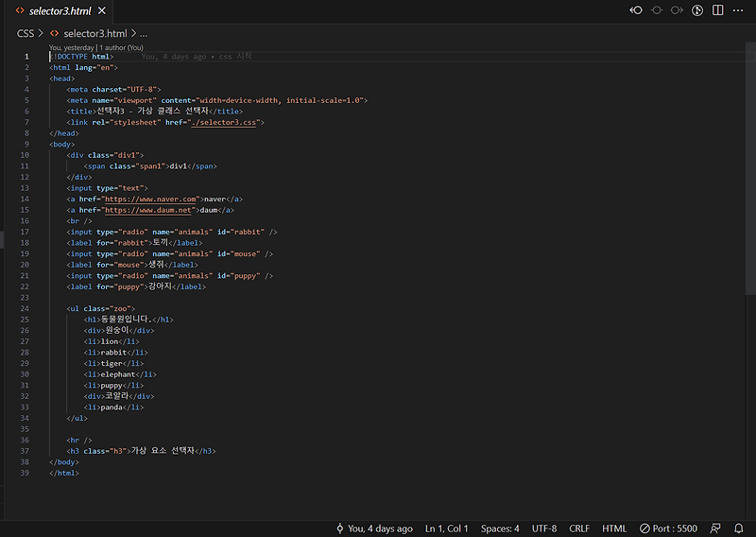Select the selector3.html editor tab
756x537 pixels.
[57, 10]
